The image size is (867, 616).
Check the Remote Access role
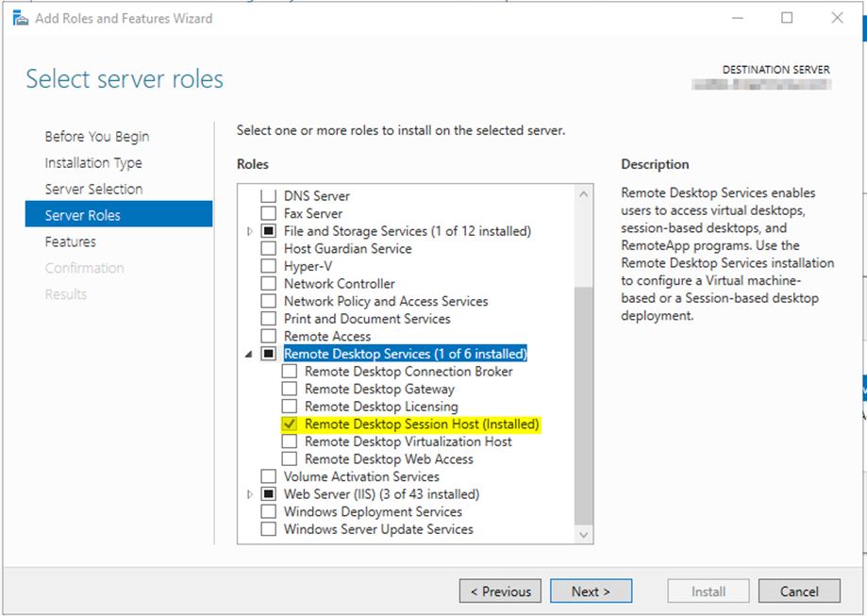[268, 336]
